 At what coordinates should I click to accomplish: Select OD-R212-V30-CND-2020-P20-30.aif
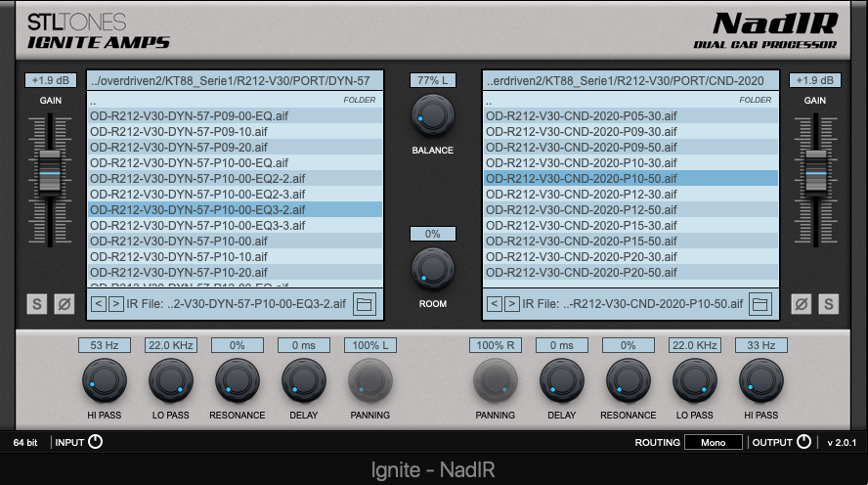(630, 256)
